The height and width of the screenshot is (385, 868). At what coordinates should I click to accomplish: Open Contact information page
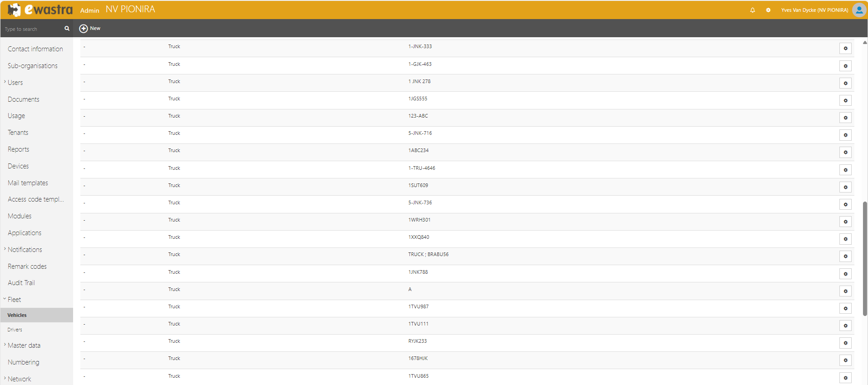(x=35, y=49)
